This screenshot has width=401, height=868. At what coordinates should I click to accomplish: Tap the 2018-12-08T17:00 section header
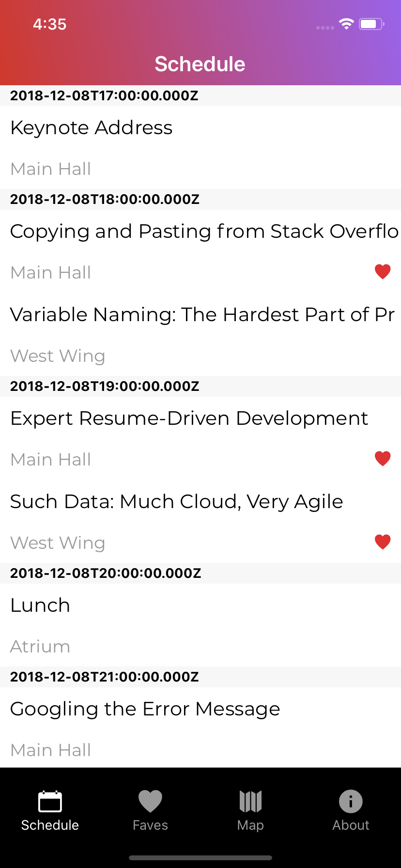(200, 95)
